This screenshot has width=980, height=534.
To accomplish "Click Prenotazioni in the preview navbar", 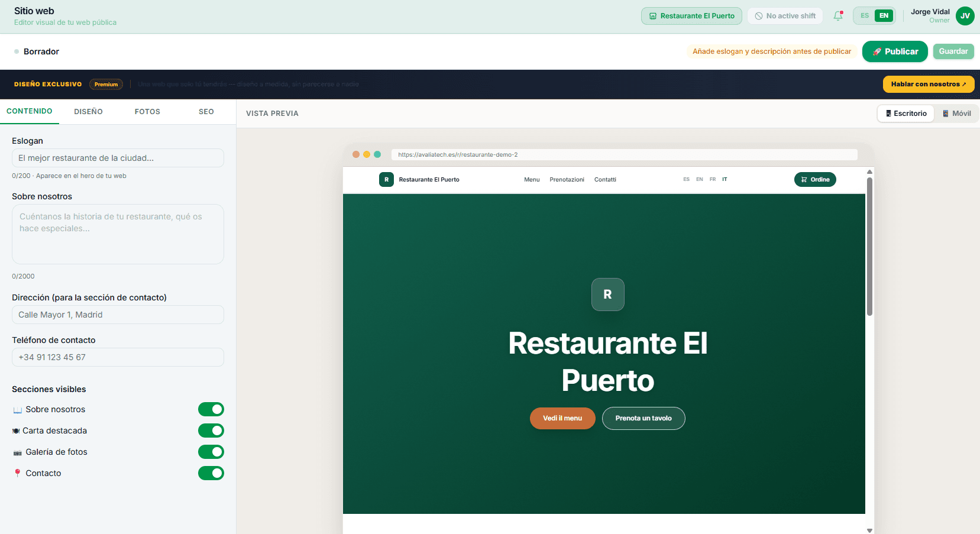I will point(567,180).
